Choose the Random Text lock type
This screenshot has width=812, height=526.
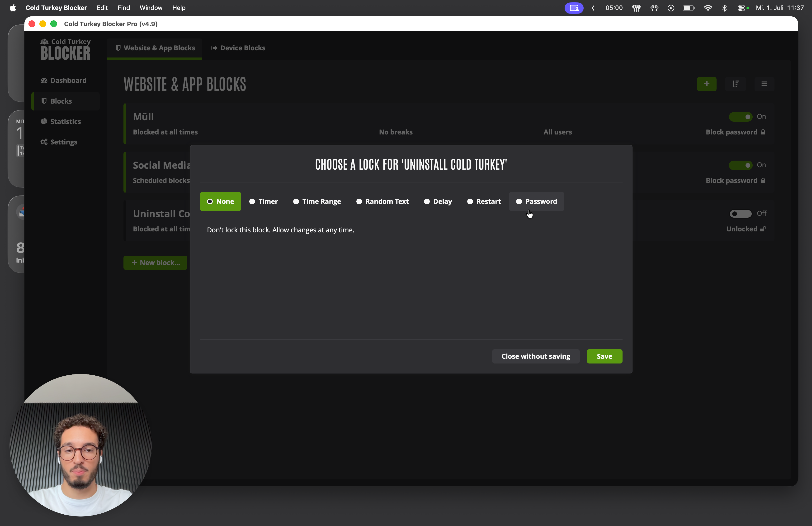tap(382, 201)
